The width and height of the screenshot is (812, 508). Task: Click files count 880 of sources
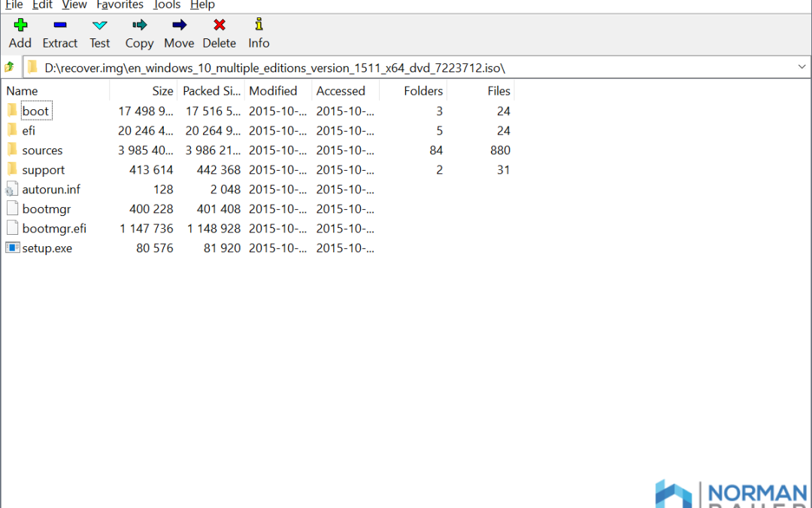[x=500, y=151]
